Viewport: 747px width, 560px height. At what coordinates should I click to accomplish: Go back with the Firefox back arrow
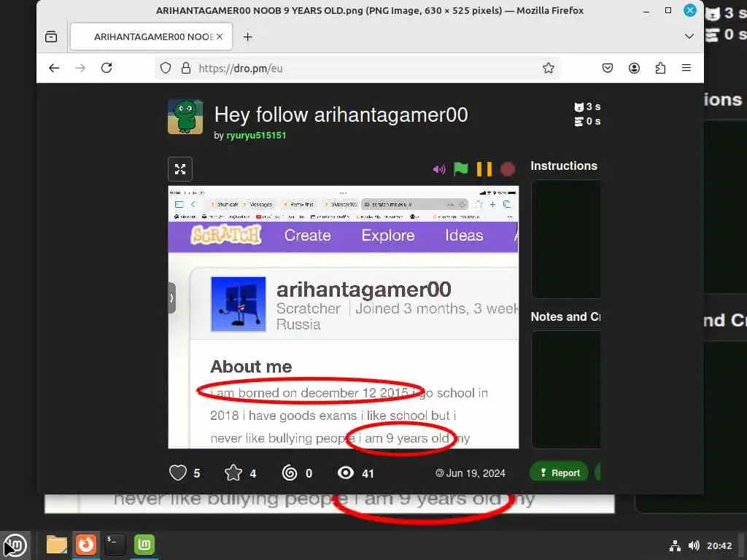[x=54, y=68]
